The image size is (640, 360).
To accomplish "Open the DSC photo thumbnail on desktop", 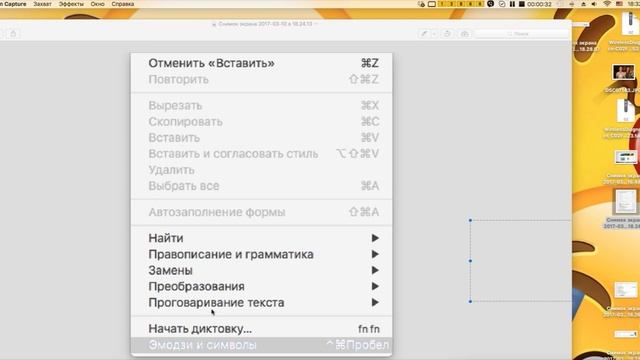I will coord(623,72).
